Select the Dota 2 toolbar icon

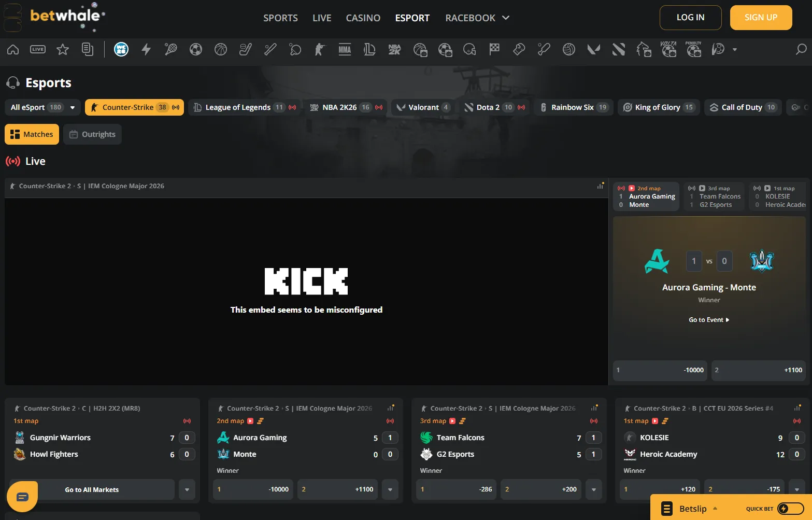[x=619, y=49]
